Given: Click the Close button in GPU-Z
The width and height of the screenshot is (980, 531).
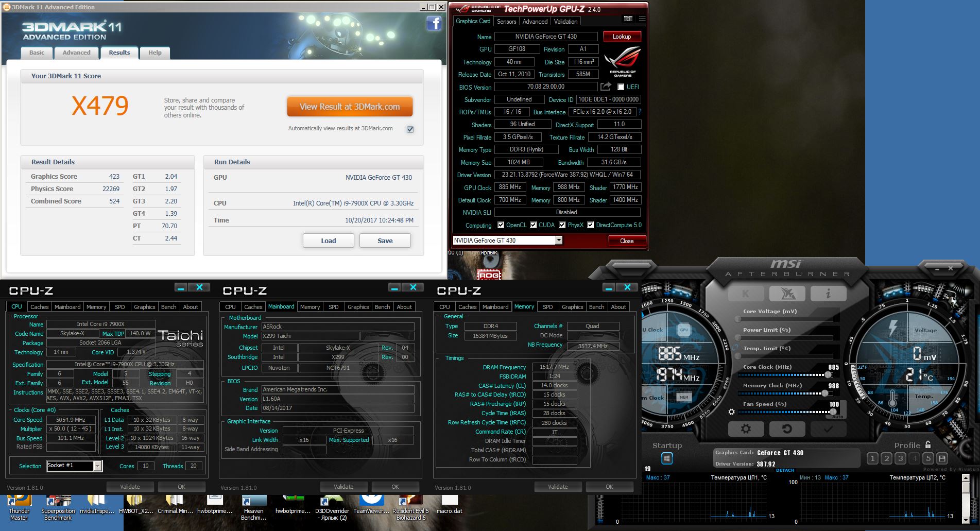Looking at the screenshot, I should pyautogui.click(x=627, y=241).
